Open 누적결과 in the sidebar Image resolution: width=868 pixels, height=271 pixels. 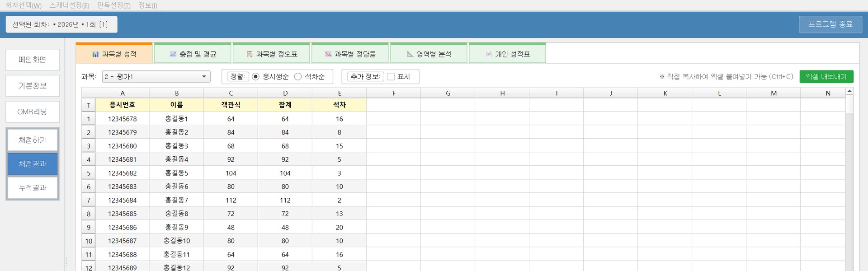pyautogui.click(x=33, y=188)
